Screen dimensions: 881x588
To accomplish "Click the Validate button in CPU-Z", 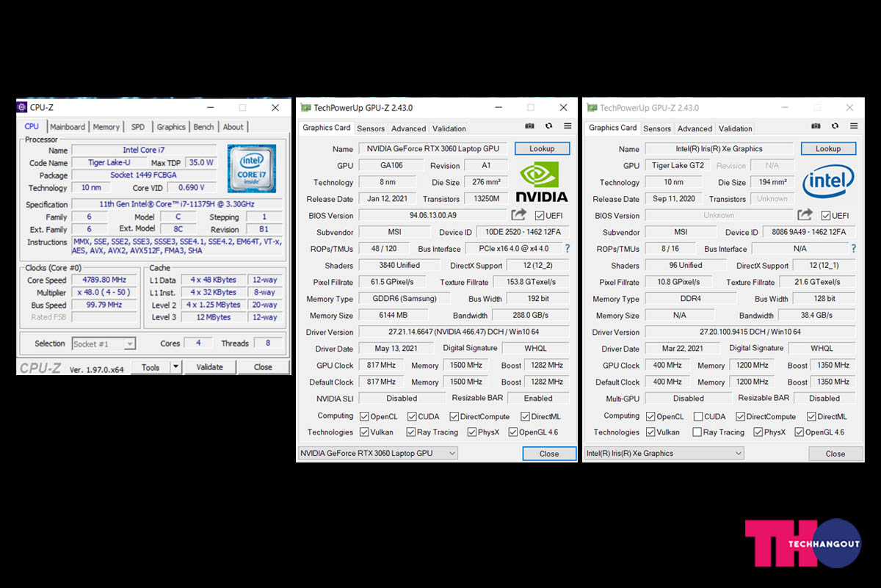I will [209, 367].
